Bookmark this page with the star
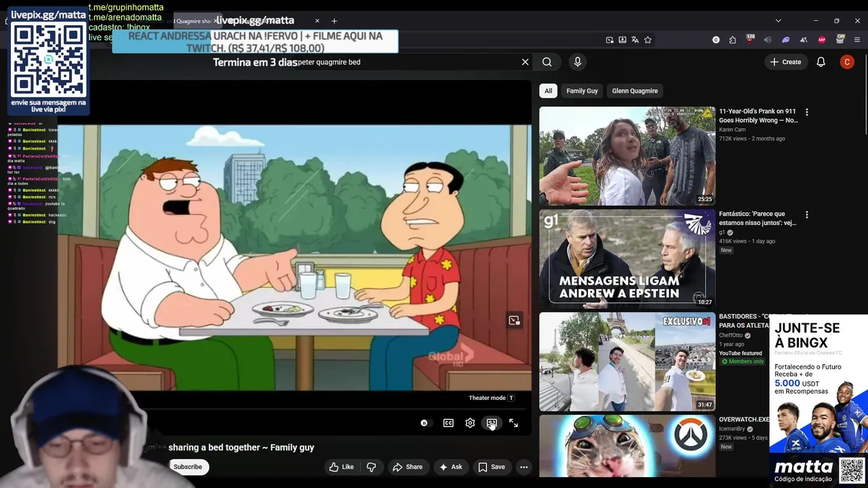868x488 pixels. [648, 40]
